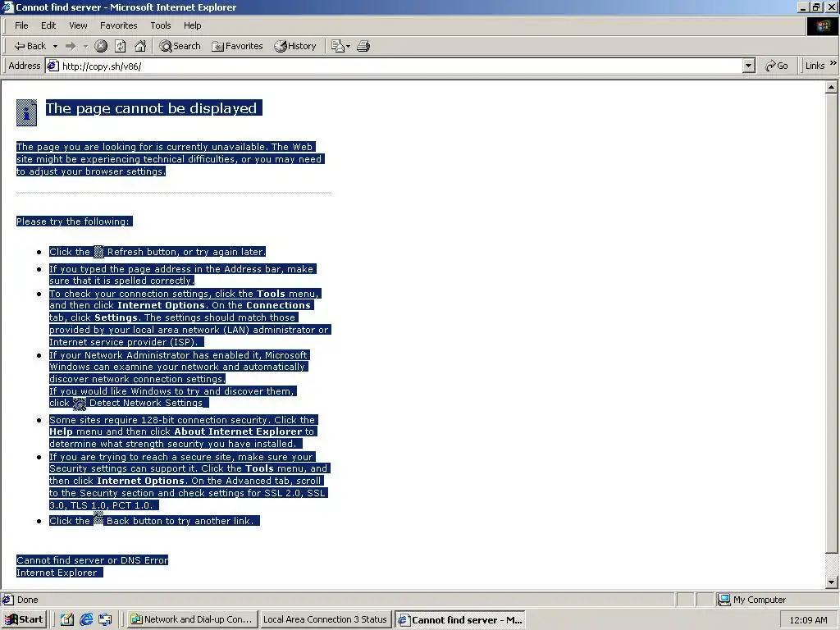Image resolution: width=840 pixels, height=630 pixels.
Task: Click the Cannot find server taskbar button
Action: [x=459, y=620]
